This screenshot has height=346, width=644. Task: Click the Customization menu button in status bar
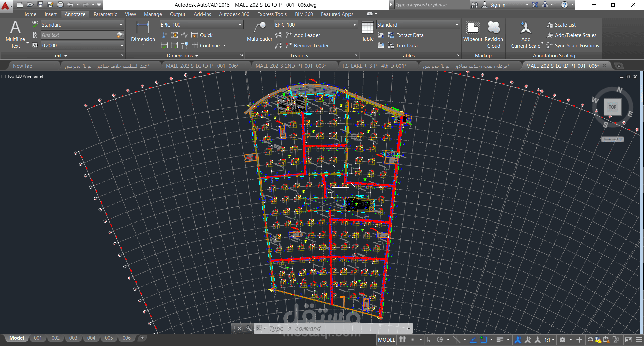[639, 340]
